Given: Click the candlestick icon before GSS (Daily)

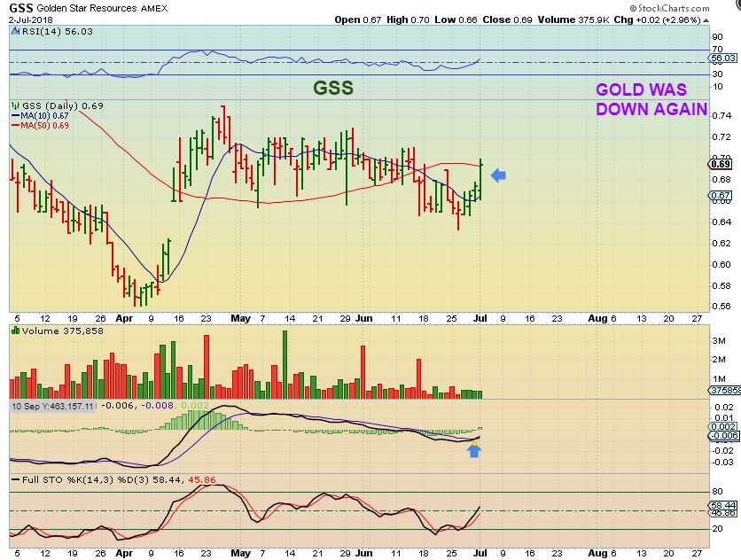Looking at the screenshot, I should pyautogui.click(x=16, y=105).
